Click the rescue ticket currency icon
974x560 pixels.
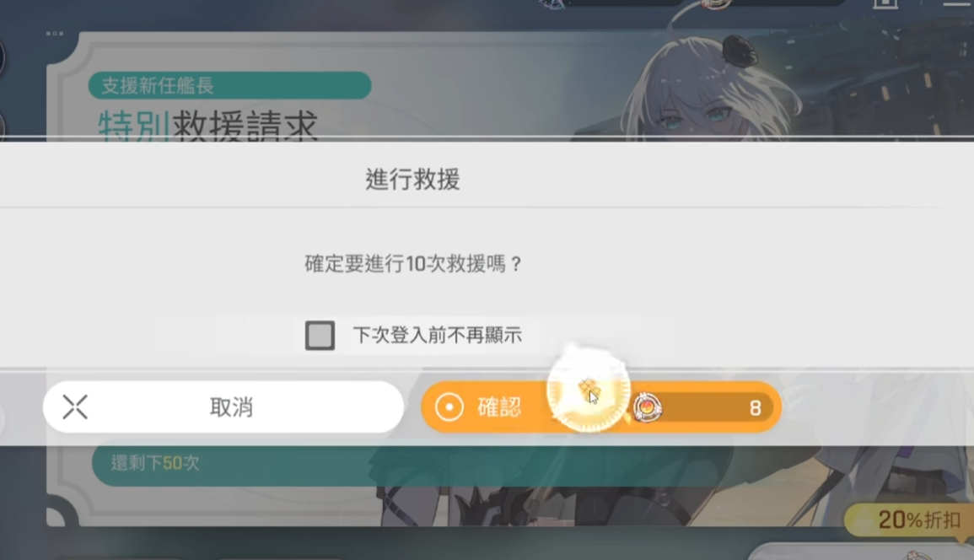click(x=648, y=407)
